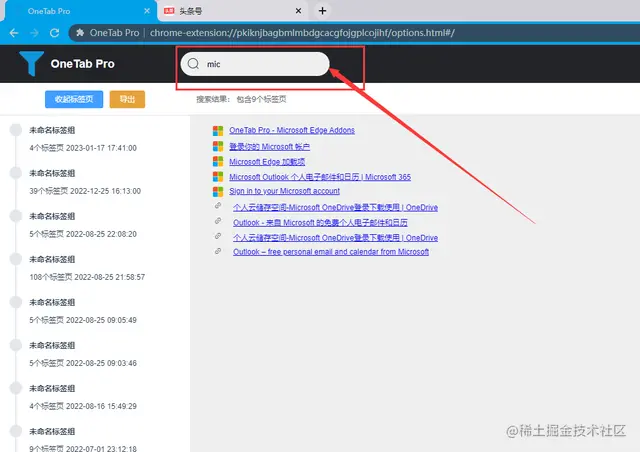Screen dimensions: 640x452
Task: Click the browser back arrow
Action: click(x=14, y=33)
